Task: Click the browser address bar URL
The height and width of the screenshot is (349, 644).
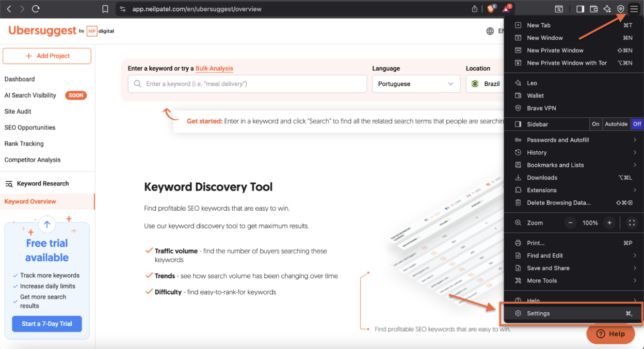Action: point(197,9)
